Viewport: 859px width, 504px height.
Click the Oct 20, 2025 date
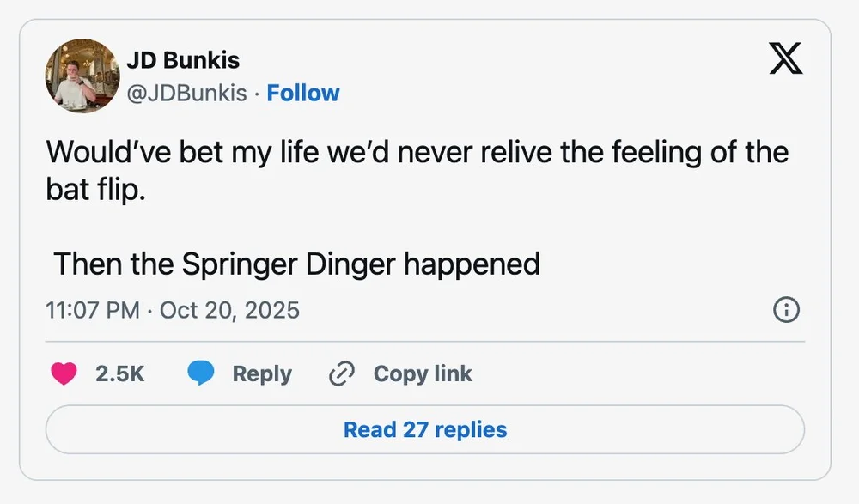pyautogui.click(x=229, y=309)
